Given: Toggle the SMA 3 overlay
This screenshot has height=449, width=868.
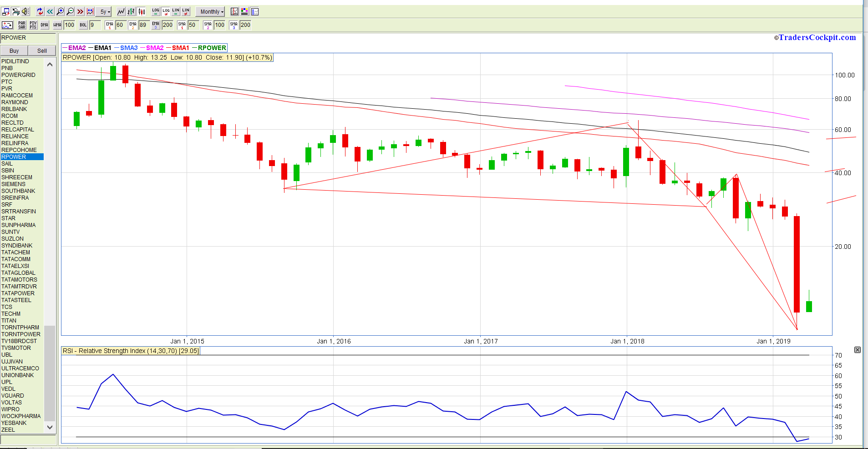Looking at the screenshot, I should 234,25.
